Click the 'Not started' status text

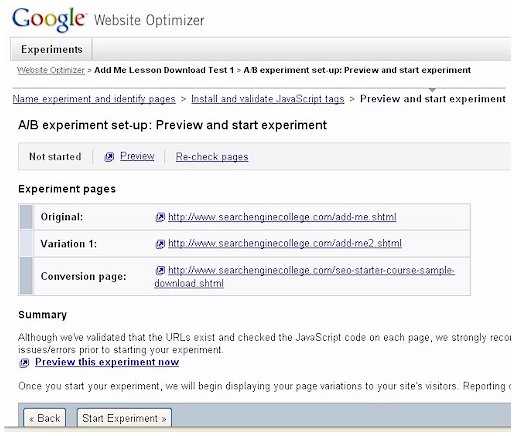[55, 156]
